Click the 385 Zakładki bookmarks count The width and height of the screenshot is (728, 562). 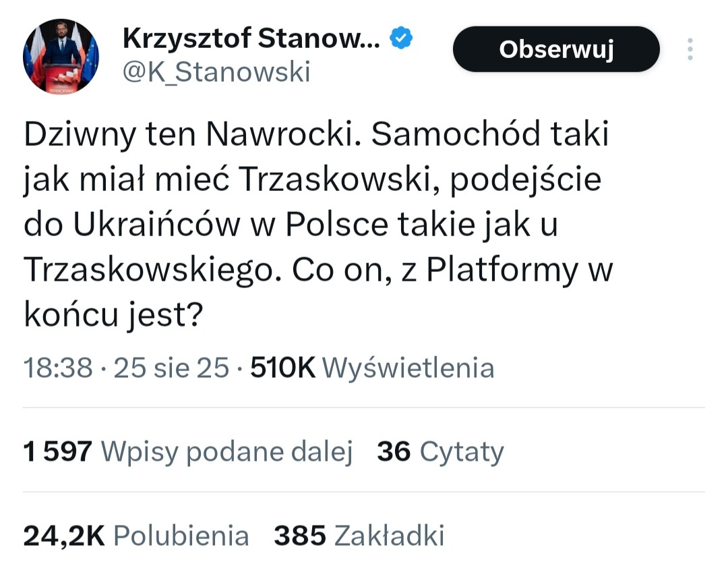pyautogui.click(x=359, y=536)
